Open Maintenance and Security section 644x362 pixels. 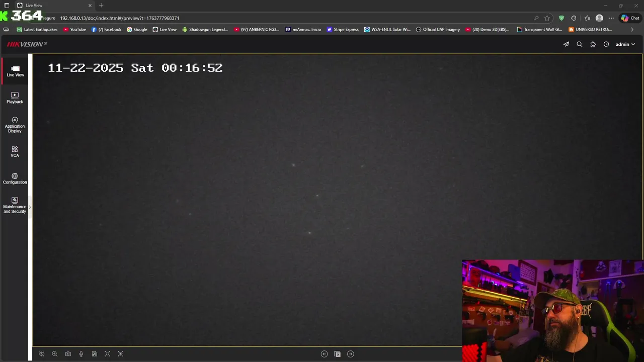point(15,205)
